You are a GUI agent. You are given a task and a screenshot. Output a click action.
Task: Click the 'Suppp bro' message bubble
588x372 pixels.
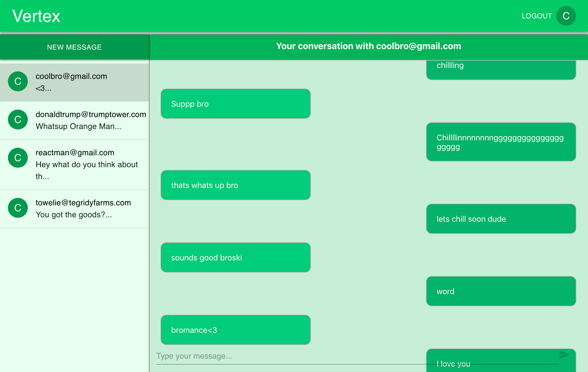tap(235, 104)
